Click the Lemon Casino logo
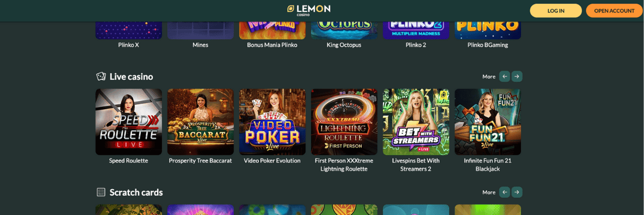Screen dimensions: 644x215 click(309, 10)
